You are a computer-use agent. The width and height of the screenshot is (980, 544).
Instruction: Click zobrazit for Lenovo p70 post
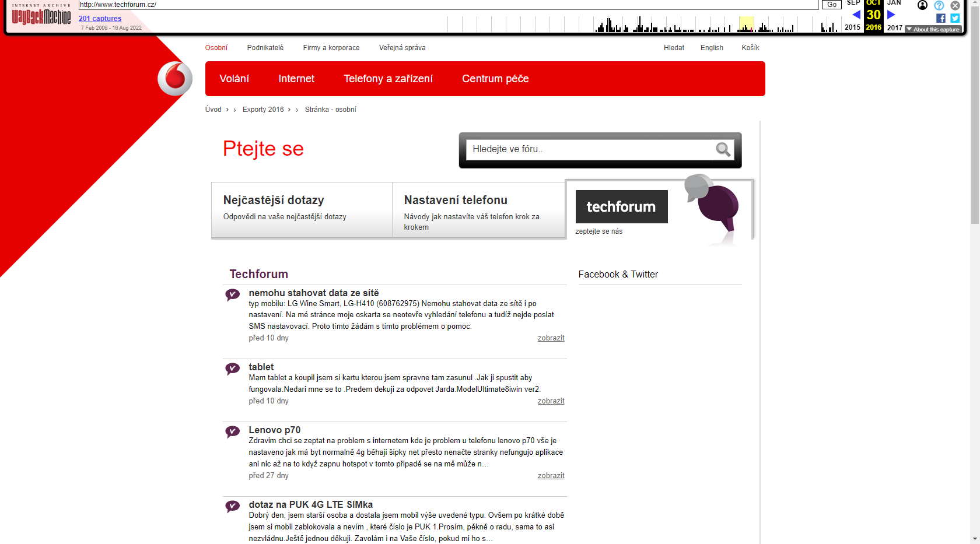pos(551,476)
